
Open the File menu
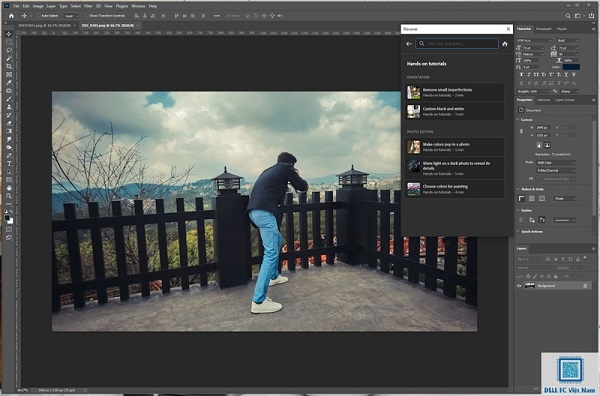16,6
